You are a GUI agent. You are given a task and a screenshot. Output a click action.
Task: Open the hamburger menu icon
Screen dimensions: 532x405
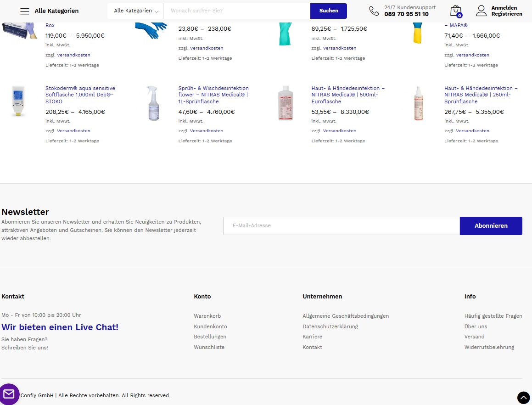point(25,11)
